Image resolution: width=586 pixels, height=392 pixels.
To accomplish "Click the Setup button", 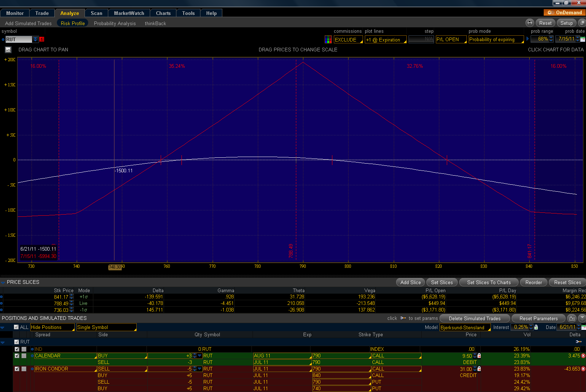I will [x=566, y=23].
